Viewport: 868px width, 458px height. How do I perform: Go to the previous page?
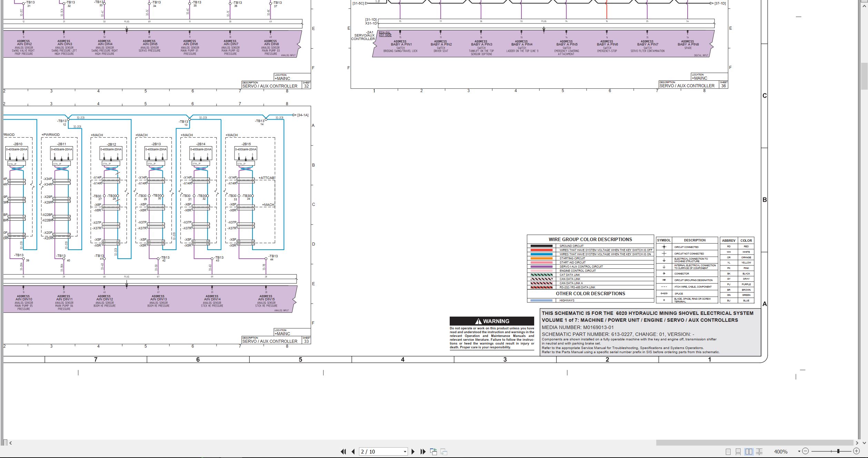point(353,451)
